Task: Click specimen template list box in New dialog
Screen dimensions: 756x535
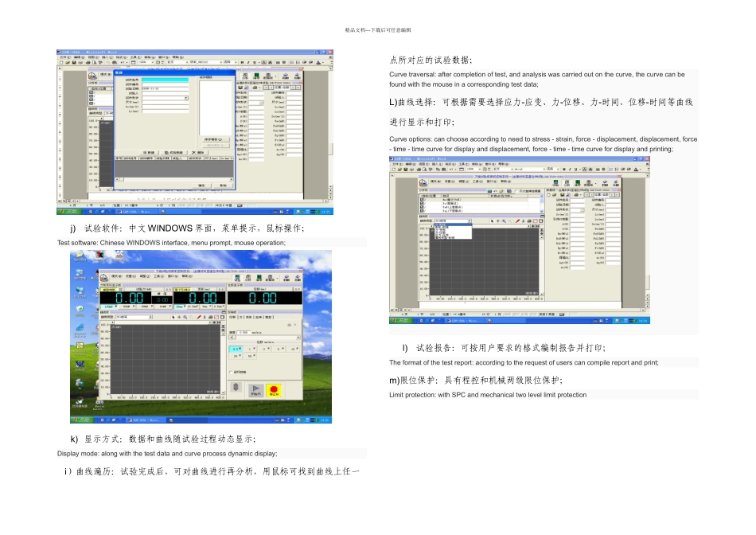Action: click(216, 108)
